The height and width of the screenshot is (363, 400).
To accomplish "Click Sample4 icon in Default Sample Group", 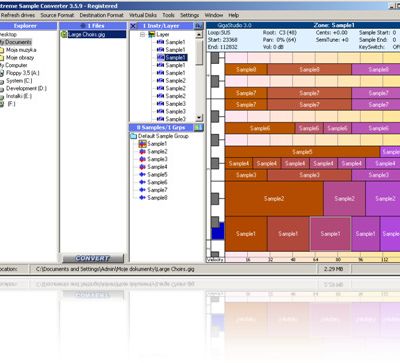I will click(x=143, y=167).
